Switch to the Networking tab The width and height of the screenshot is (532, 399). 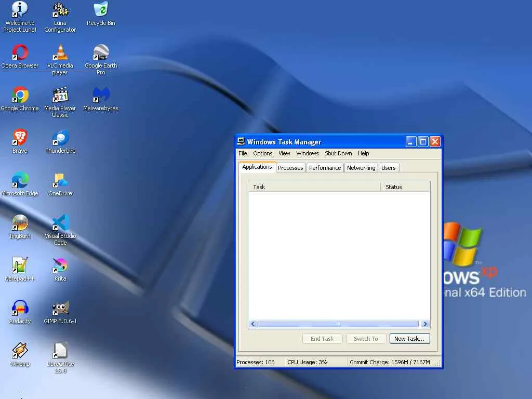coord(361,168)
